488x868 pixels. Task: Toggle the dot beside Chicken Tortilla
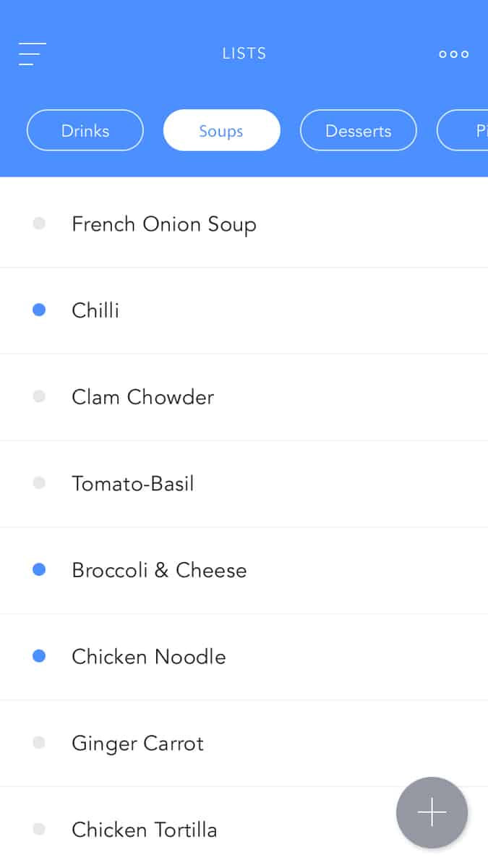[x=39, y=829]
